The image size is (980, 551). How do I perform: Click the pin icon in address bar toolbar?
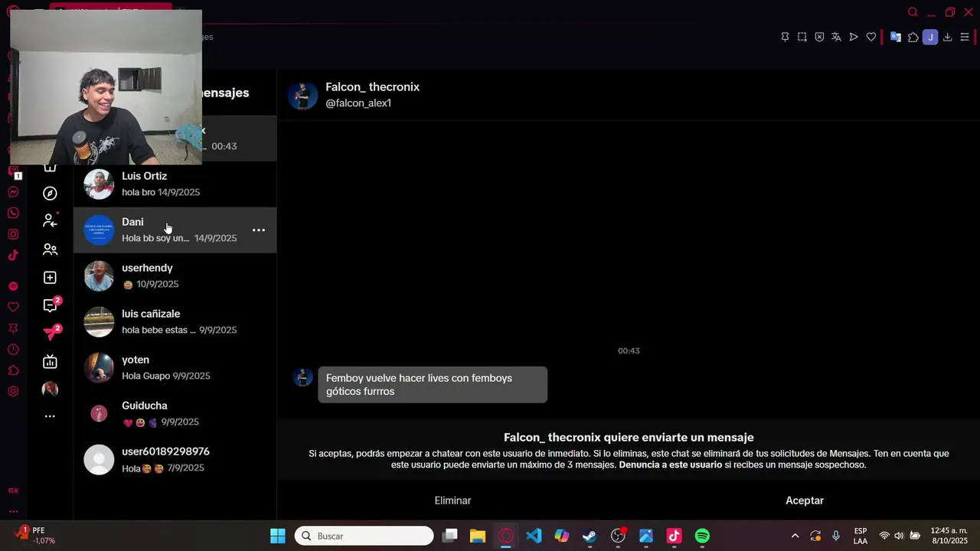point(785,37)
